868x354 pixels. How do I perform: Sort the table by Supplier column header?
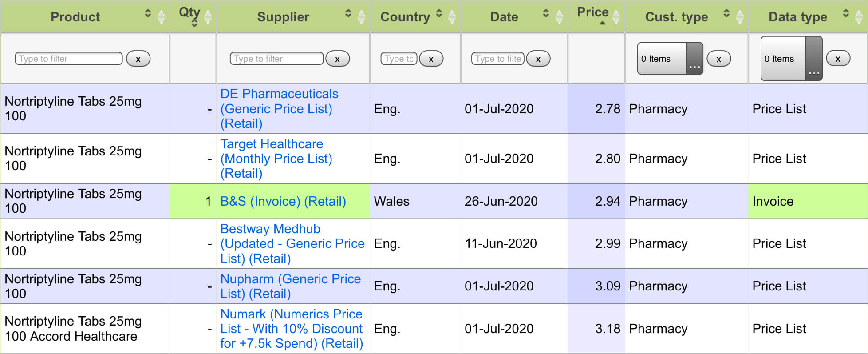283,17
